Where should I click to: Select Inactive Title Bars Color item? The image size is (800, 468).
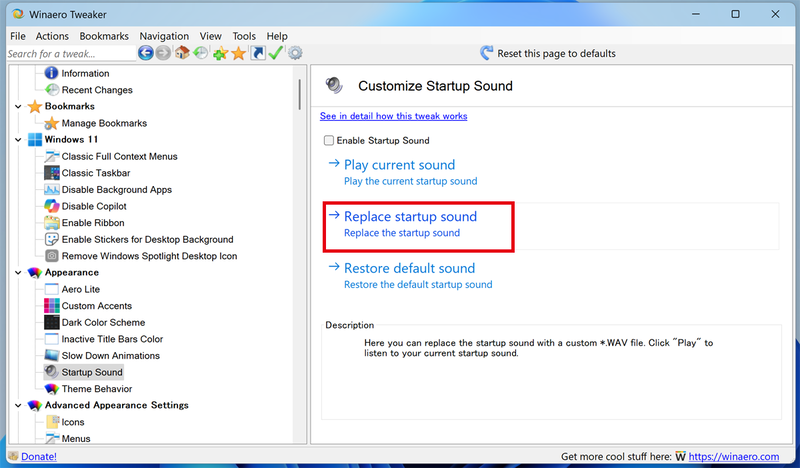[112, 339]
